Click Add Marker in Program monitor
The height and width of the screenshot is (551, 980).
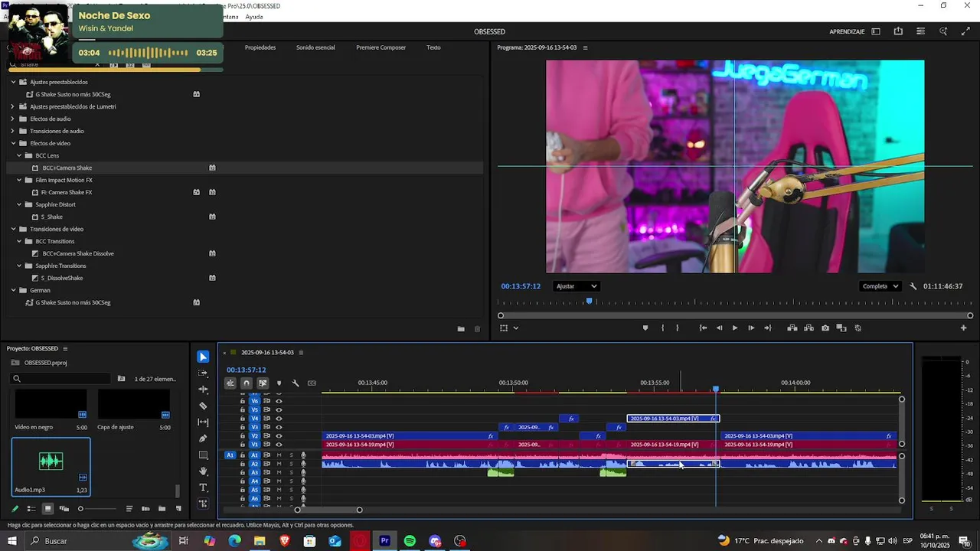tap(645, 328)
